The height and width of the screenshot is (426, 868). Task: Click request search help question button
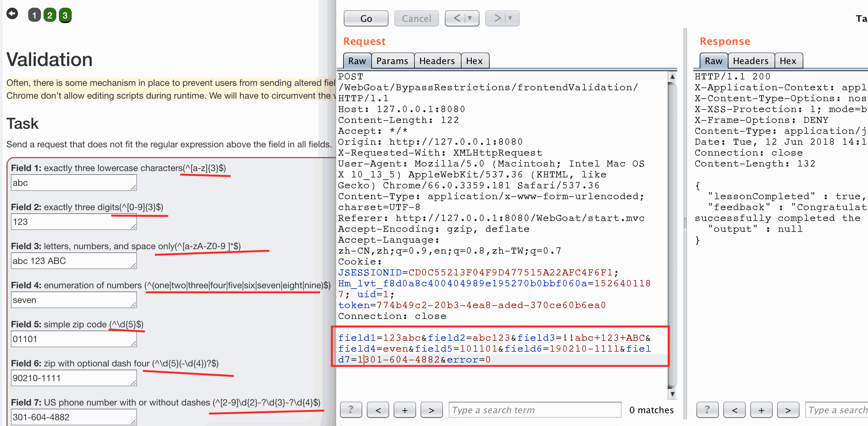tap(351, 410)
